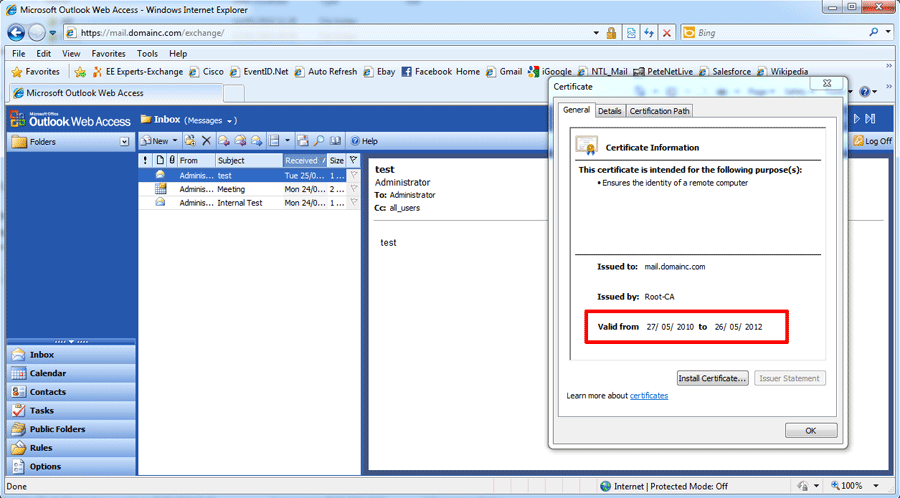Open the IE Help question mark icon
Screen dimensions: 900x498
865,92
